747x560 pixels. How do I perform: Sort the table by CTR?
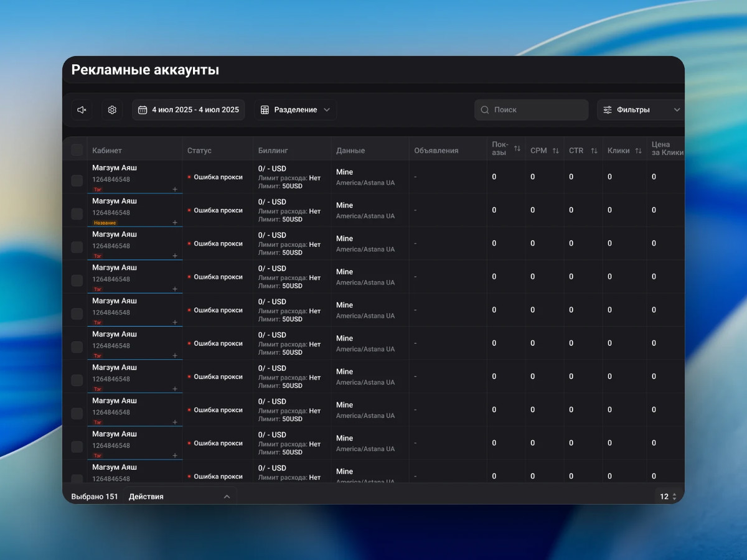click(594, 151)
